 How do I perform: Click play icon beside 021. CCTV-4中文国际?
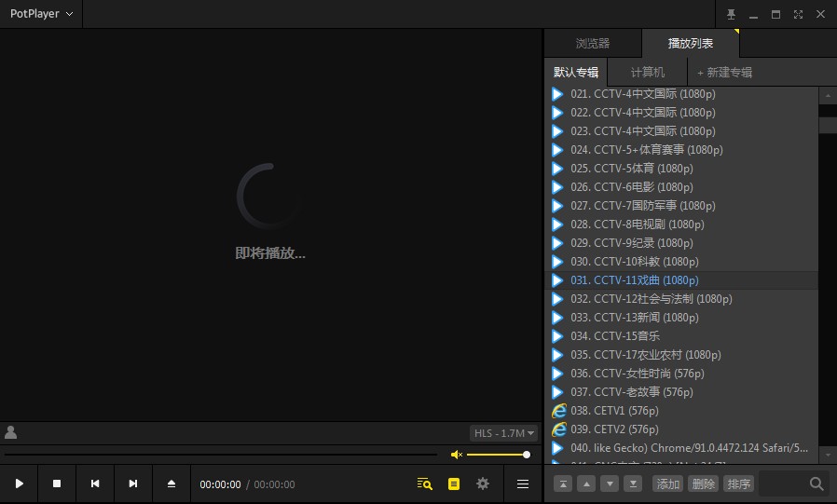pos(557,94)
